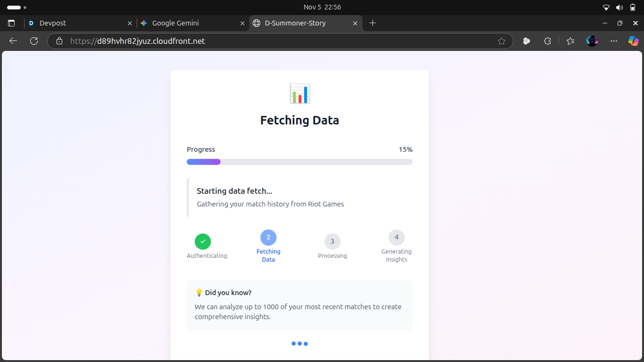Screen dimensions: 644x362
Task: Open the browser profile avatar
Action: (x=592, y=41)
